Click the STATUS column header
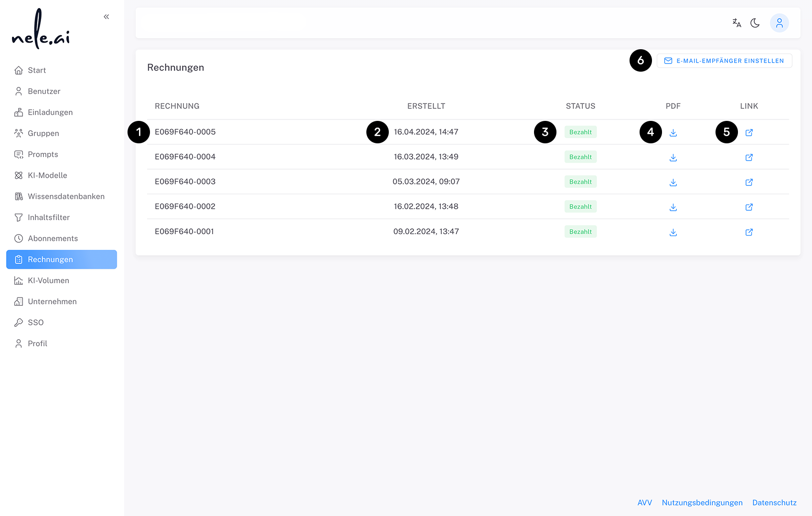Viewport: 812px width, 516px height. click(x=580, y=106)
